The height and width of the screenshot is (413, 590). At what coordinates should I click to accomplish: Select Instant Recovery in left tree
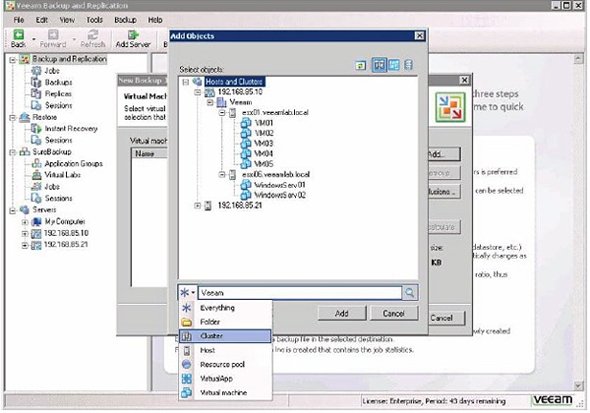pyautogui.click(x=71, y=129)
